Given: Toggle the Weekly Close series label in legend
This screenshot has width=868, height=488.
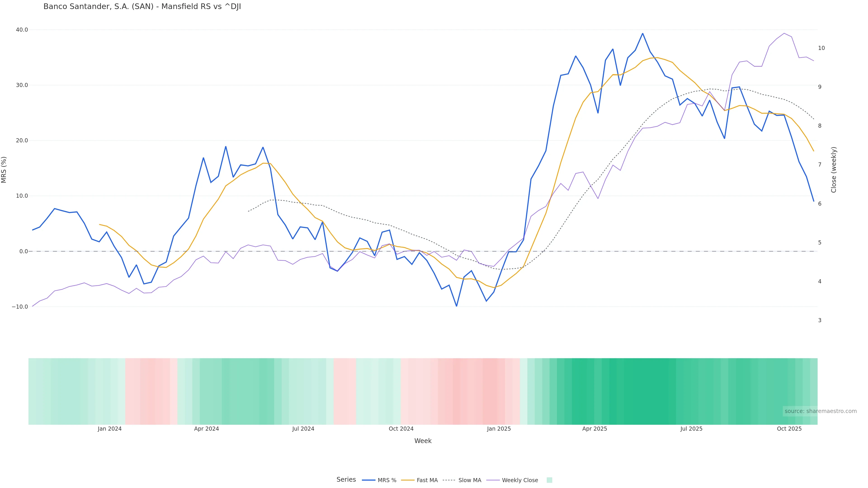Looking at the screenshot, I should 520,480.
